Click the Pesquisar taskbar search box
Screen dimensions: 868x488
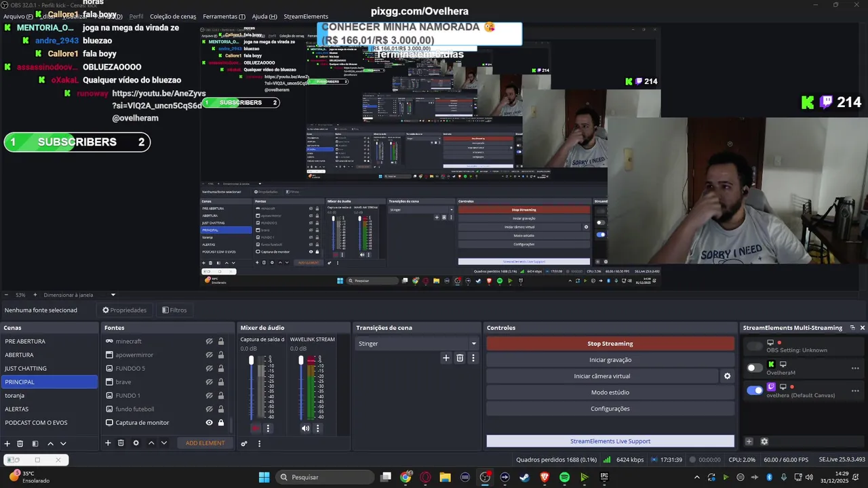pyautogui.click(x=324, y=477)
